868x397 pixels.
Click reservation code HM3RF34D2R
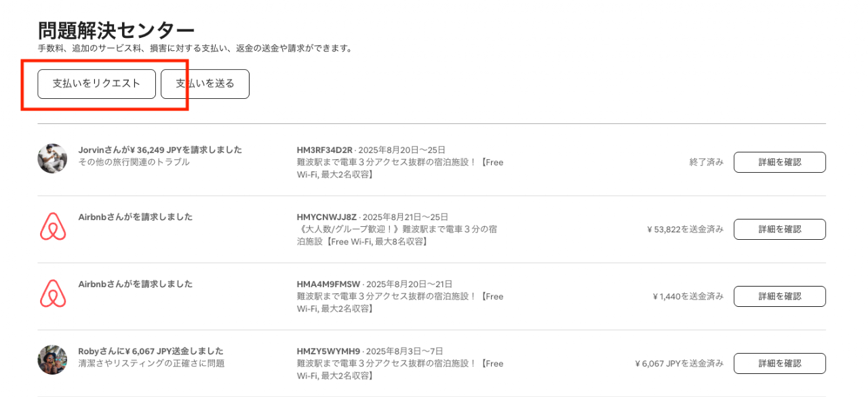click(325, 150)
